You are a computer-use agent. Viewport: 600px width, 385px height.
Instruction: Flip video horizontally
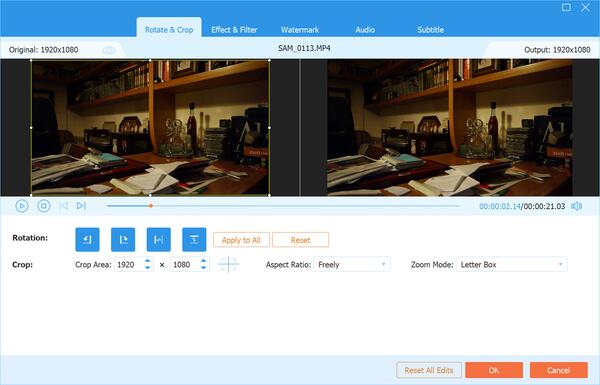158,240
